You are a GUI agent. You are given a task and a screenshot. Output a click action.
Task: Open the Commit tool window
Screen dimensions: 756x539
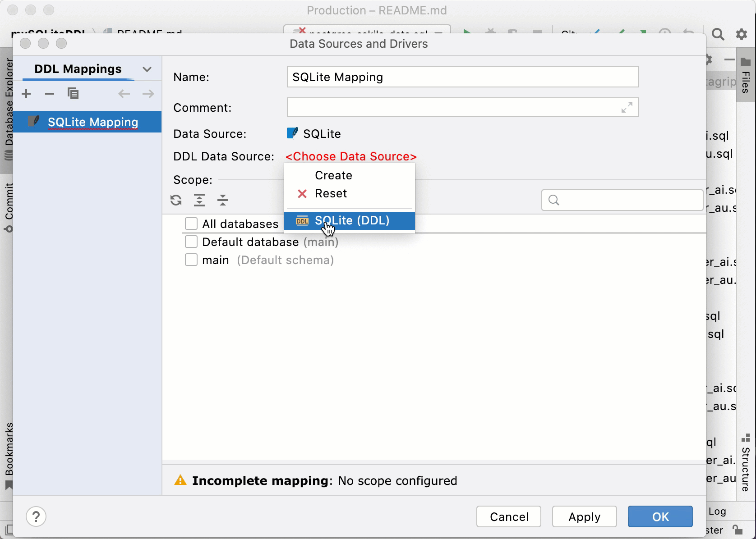[9, 207]
